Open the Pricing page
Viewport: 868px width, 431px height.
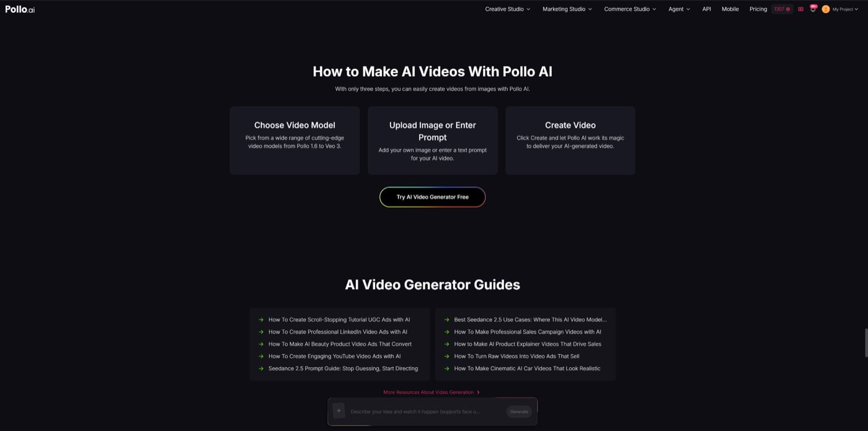click(x=758, y=9)
